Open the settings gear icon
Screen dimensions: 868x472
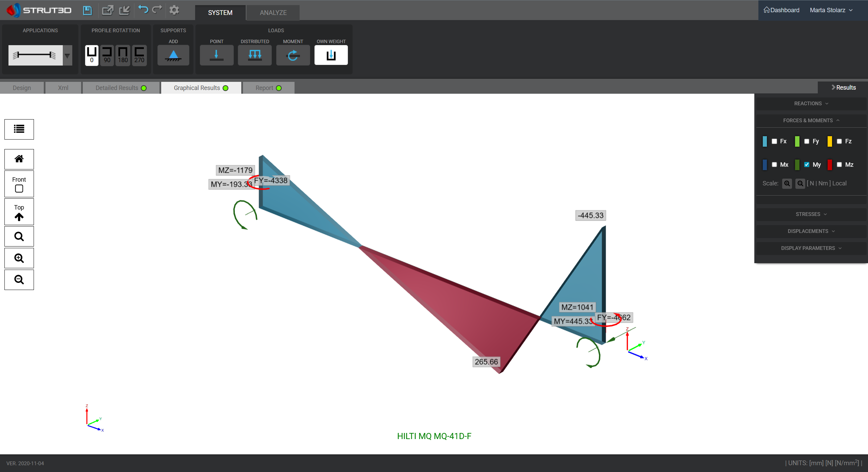(174, 10)
